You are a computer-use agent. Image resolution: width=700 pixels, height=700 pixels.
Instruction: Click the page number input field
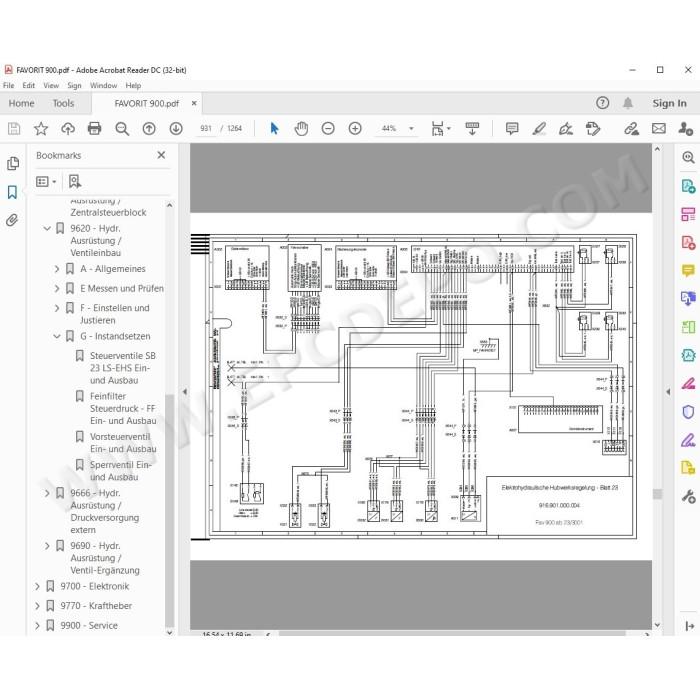(x=206, y=129)
